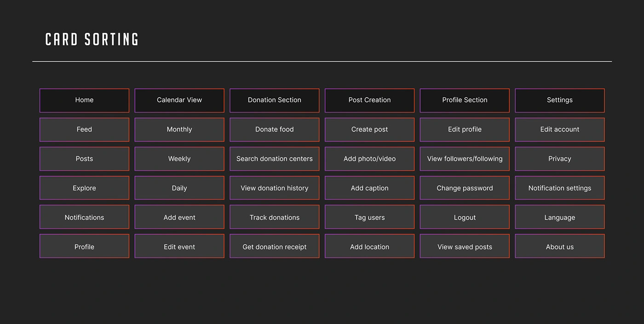644x324 pixels.
Task: Click the Explore card
Action: [84, 188]
